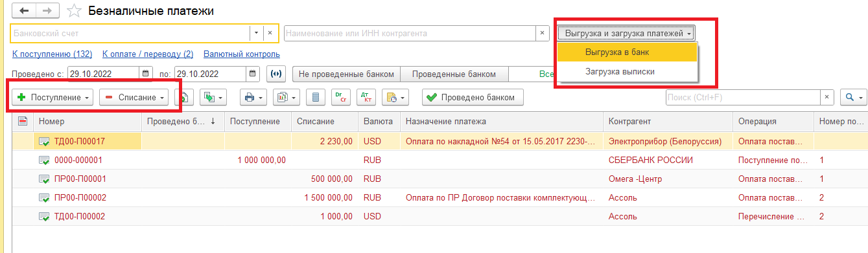868x253 pixels.
Task: Clear the bank account field
Action: 270,32
